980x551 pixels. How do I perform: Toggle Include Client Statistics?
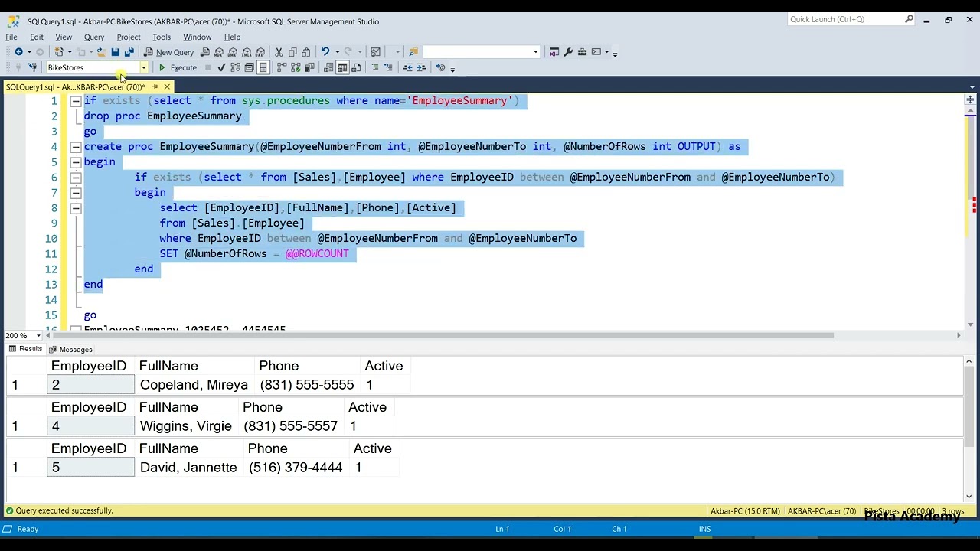[x=309, y=67]
